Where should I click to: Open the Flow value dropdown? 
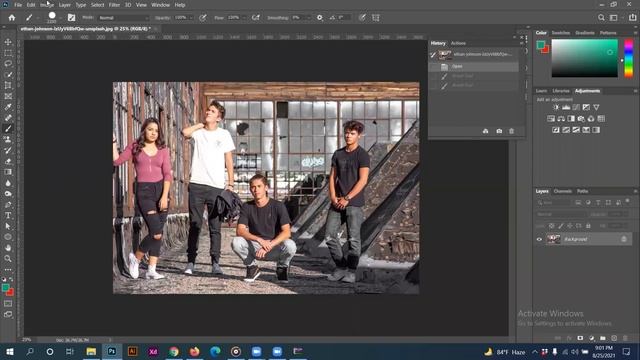(x=244, y=18)
